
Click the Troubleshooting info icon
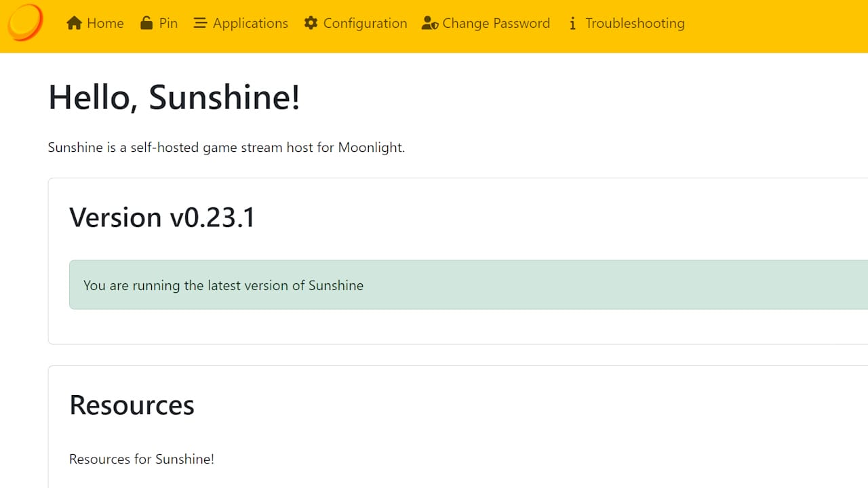[x=572, y=24]
